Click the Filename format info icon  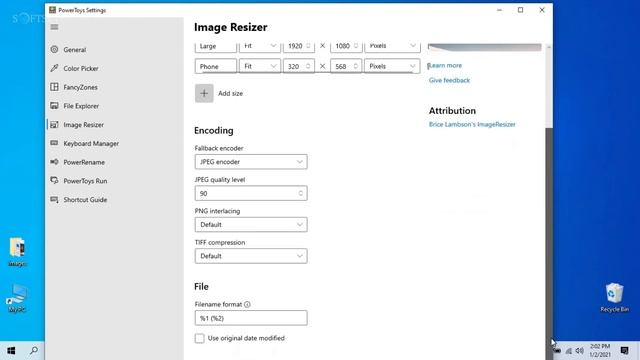tap(247, 304)
